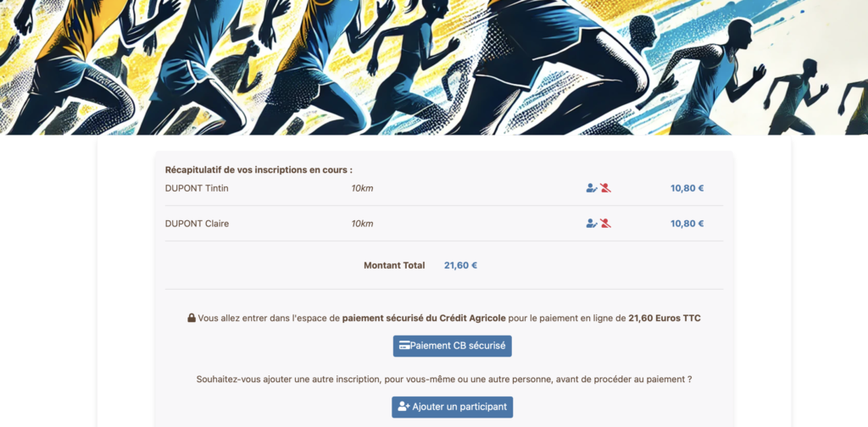Click the name DUPONT Tintin

(197, 188)
